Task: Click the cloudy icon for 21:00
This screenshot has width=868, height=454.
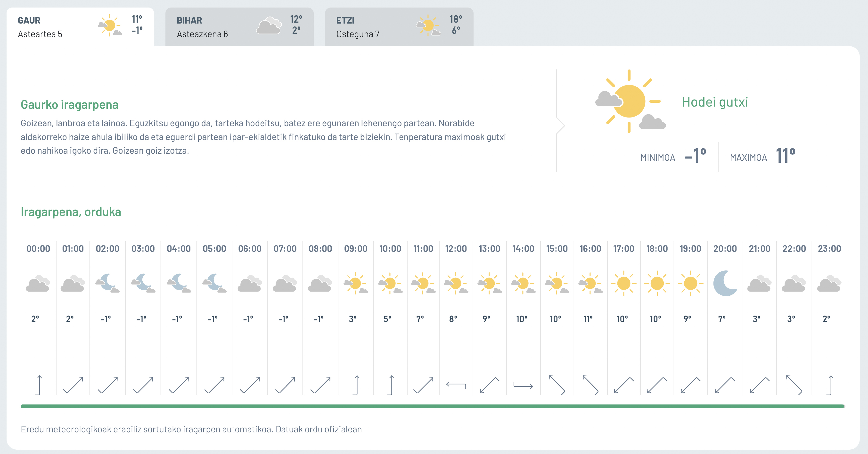Action: point(760,283)
